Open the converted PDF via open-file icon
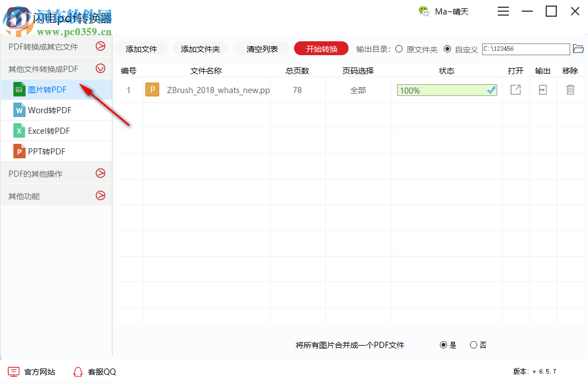Screen dimensions: 588x383 pyautogui.click(x=515, y=89)
